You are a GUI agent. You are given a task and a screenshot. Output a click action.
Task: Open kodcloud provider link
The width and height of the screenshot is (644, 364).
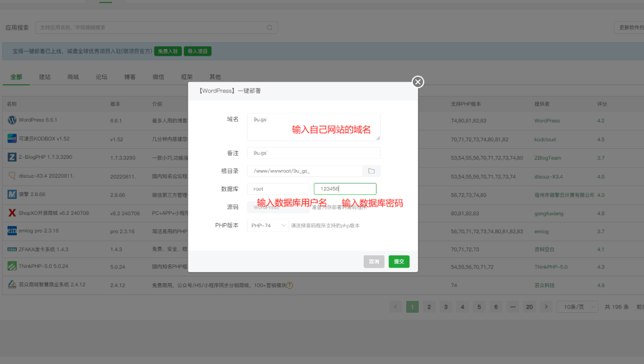click(544, 139)
